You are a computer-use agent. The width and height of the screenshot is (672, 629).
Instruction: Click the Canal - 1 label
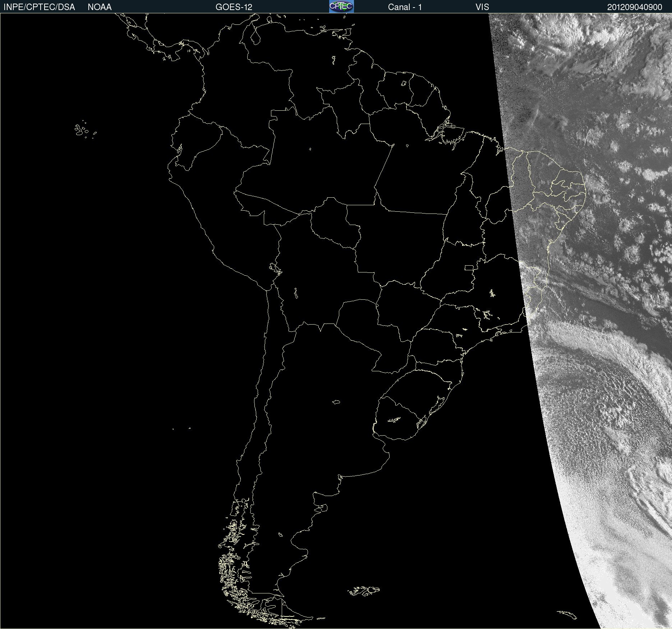(405, 7)
